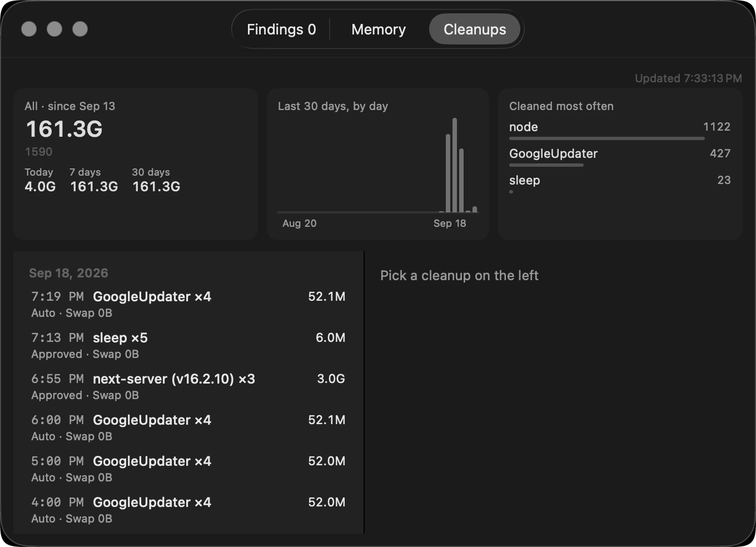
Task: Click sleep in the Cleaned most often list
Action: pyautogui.click(x=525, y=180)
